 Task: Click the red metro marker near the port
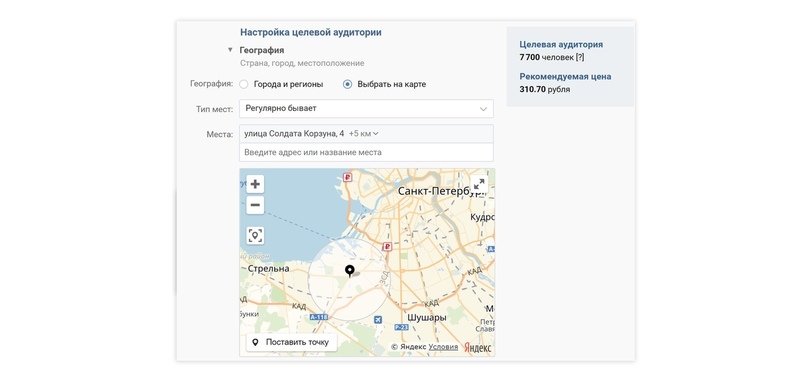(x=347, y=178)
